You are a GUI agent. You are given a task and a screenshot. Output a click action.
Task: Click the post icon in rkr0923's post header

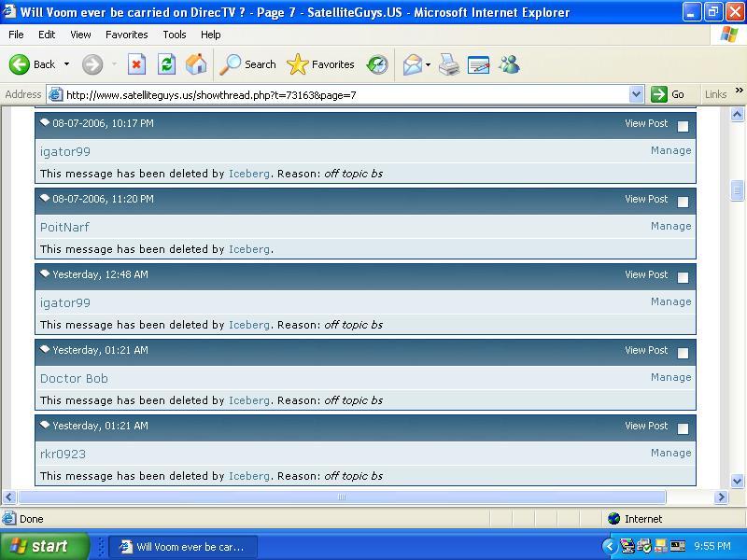pyautogui.click(x=45, y=425)
